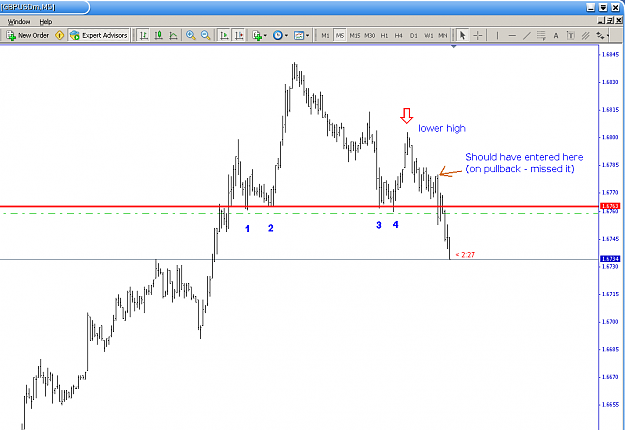Select the D1 timeframe
Screen dimensions: 625x430
[413, 35]
